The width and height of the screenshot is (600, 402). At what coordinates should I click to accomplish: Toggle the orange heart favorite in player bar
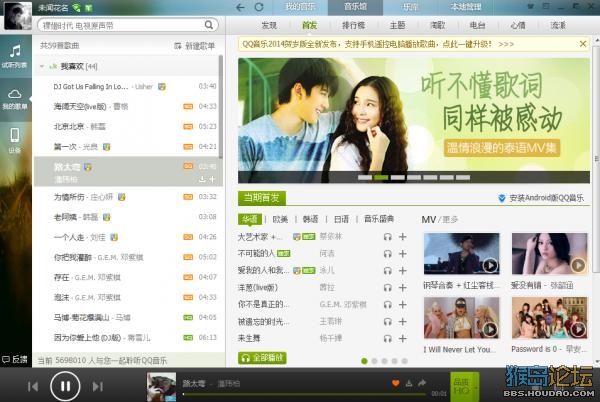(396, 383)
